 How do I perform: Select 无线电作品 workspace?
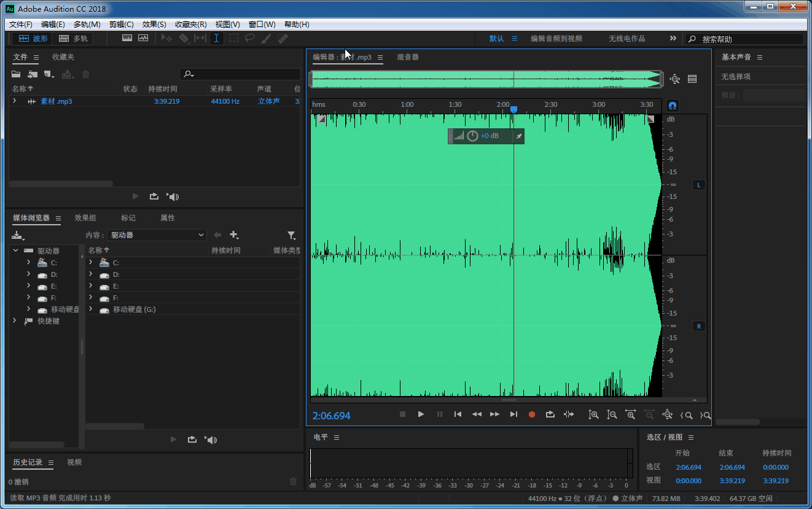pos(627,39)
